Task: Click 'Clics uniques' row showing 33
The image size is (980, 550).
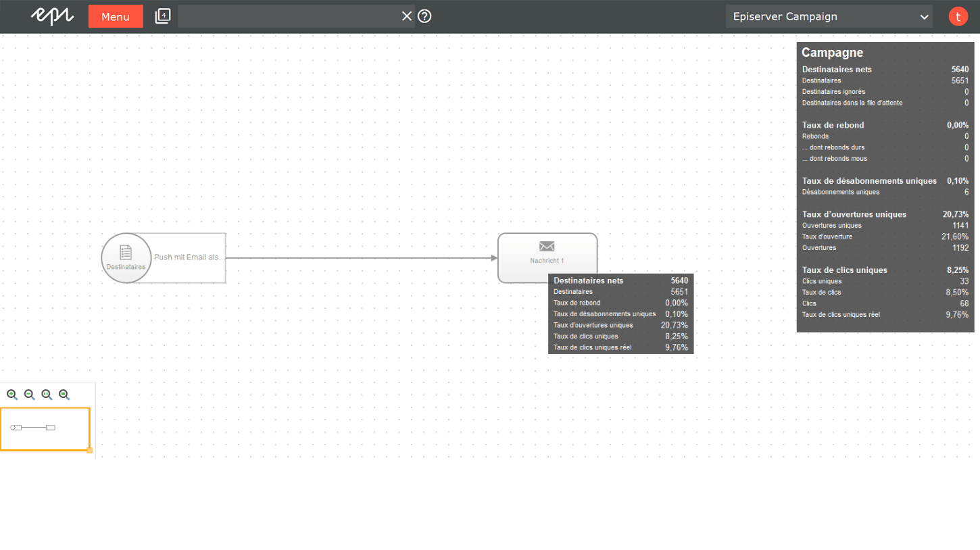Action: tap(885, 281)
